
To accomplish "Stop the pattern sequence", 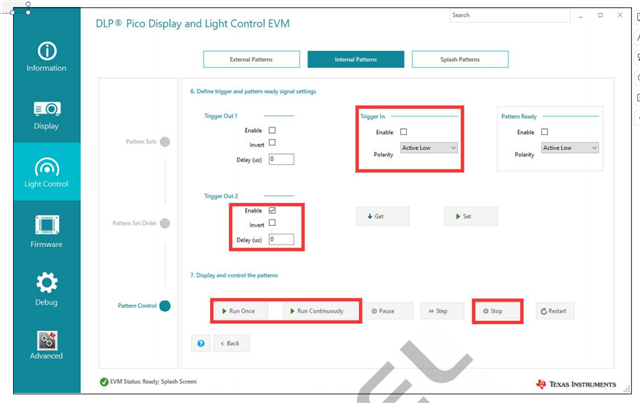I will [497, 311].
